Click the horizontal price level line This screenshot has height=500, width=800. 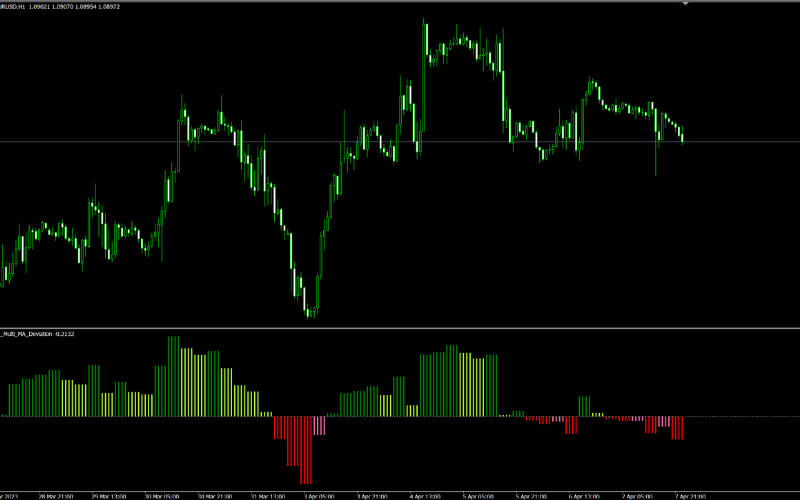(x=100, y=142)
